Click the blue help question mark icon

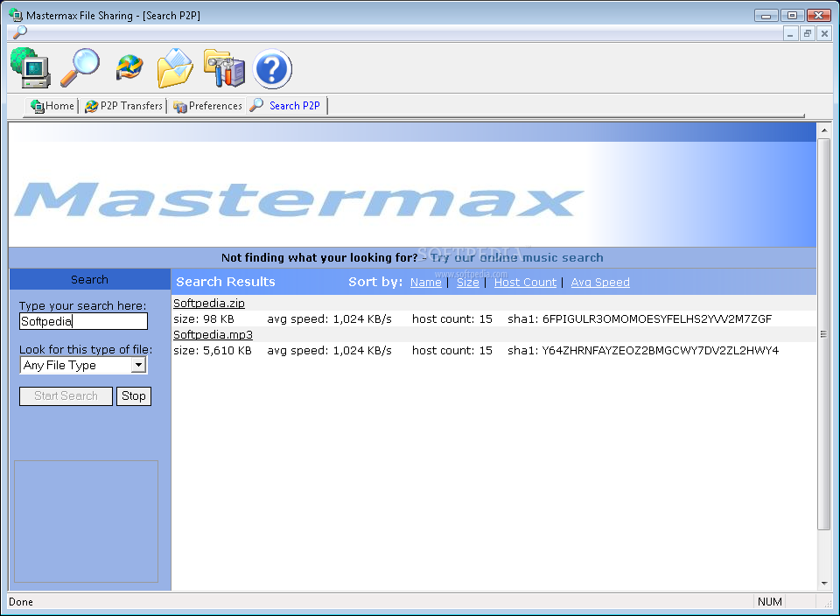pos(272,68)
